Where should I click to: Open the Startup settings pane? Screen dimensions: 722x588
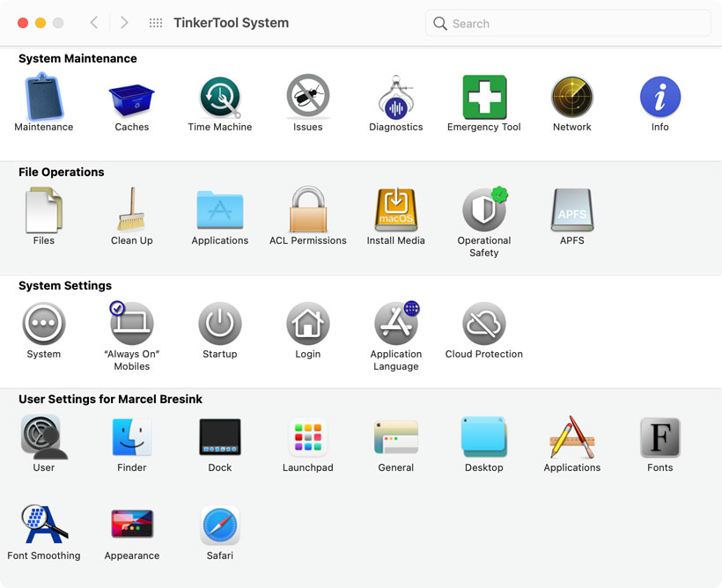(219, 323)
